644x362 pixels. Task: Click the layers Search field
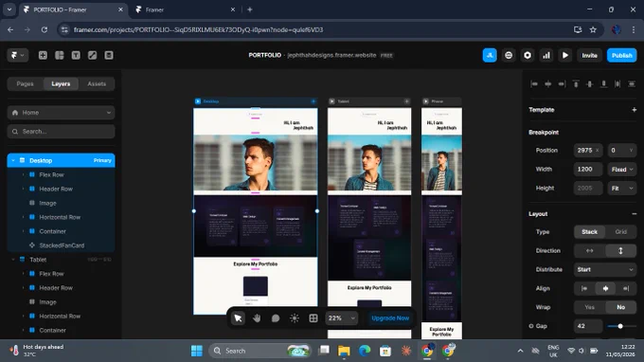tap(61, 132)
